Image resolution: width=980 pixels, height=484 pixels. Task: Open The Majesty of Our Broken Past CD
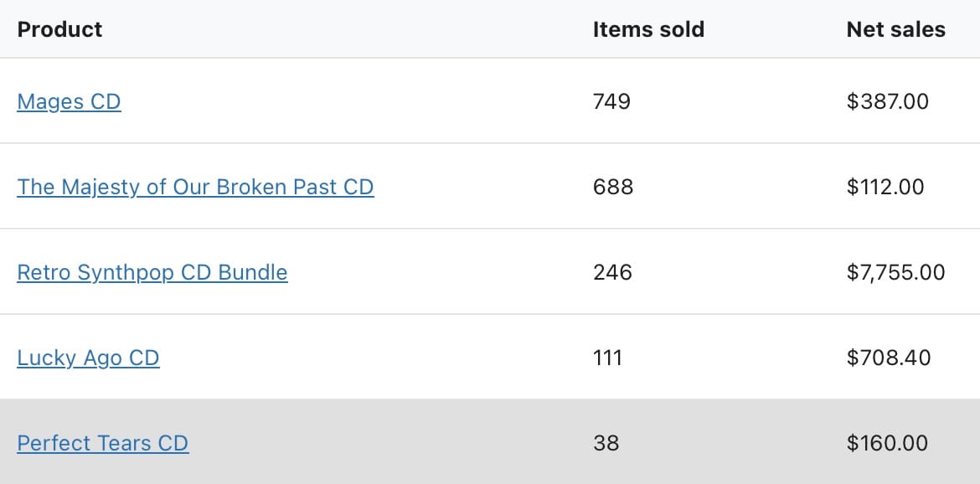click(x=195, y=187)
